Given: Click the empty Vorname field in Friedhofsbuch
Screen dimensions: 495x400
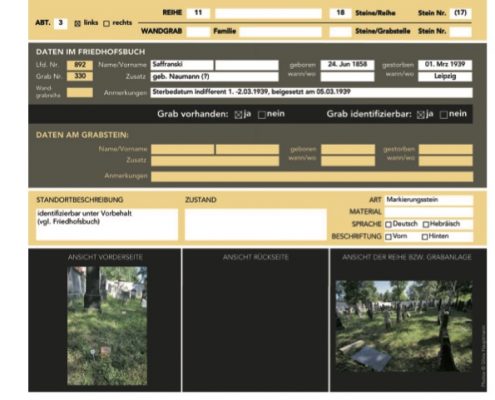Looking at the screenshot, I should click(247, 65).
